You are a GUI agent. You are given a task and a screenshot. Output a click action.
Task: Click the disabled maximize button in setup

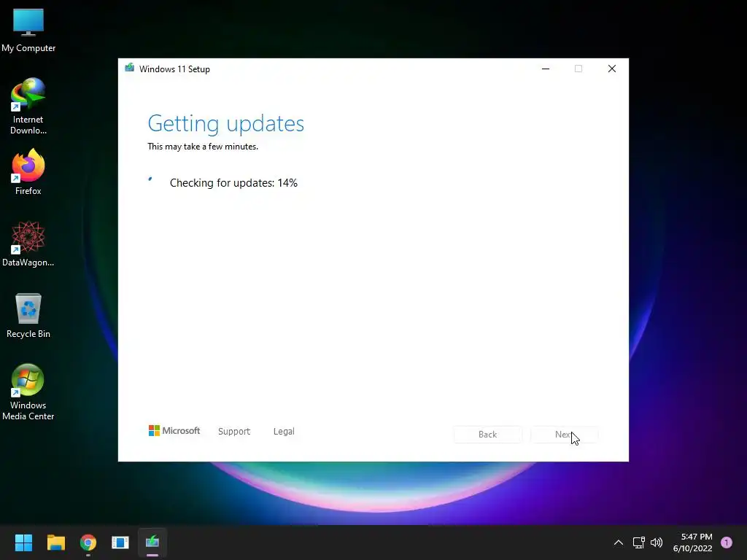(x=578, y=69)
